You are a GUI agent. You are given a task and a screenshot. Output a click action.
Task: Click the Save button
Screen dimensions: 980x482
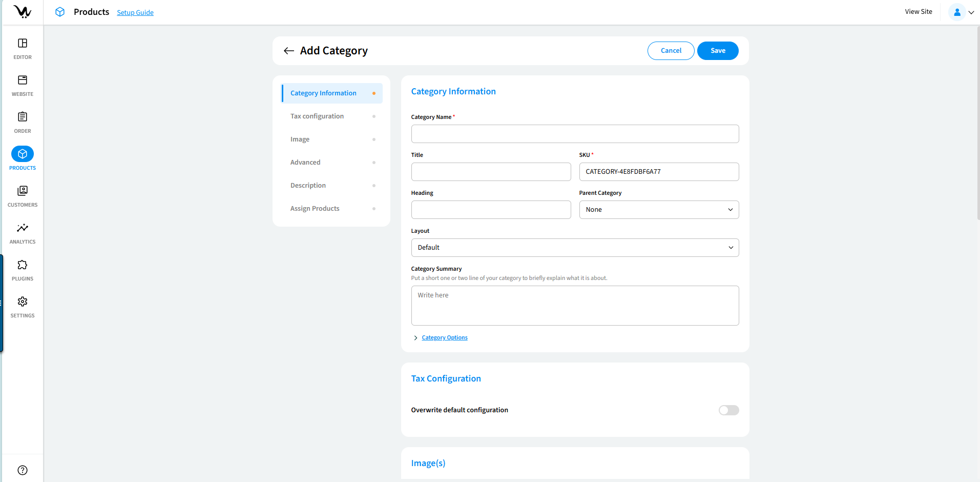718,51
